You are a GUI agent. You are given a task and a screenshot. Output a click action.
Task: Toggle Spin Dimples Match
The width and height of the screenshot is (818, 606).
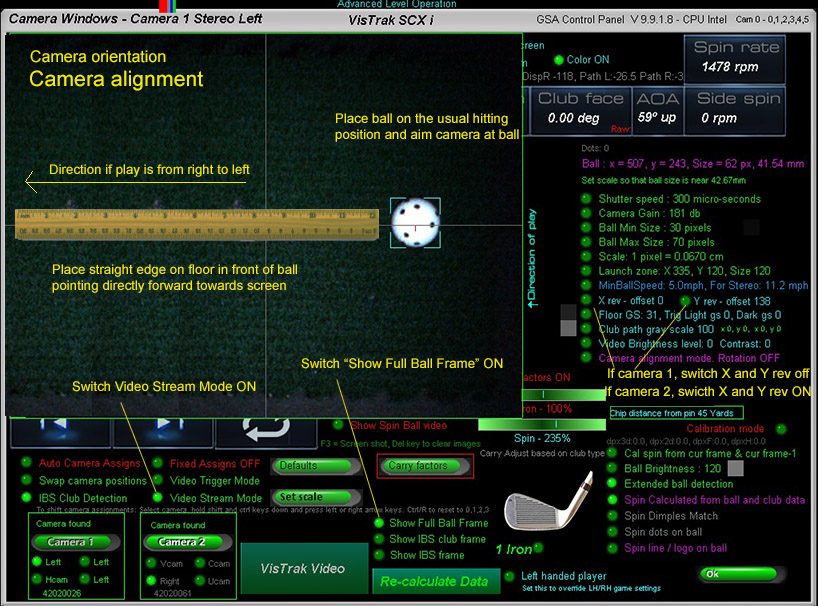pos(612,515)
